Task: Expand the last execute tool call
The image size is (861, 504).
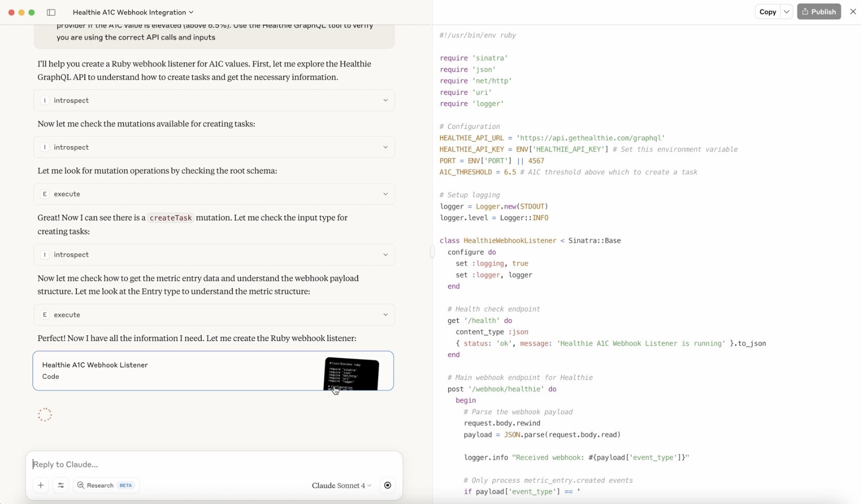Action: click(214, 314)
